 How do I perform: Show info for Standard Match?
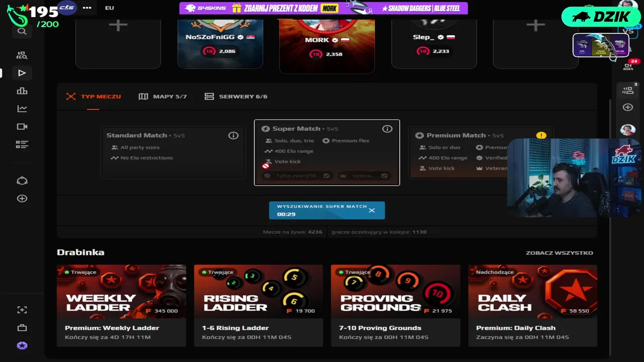[x=233, y=135]
